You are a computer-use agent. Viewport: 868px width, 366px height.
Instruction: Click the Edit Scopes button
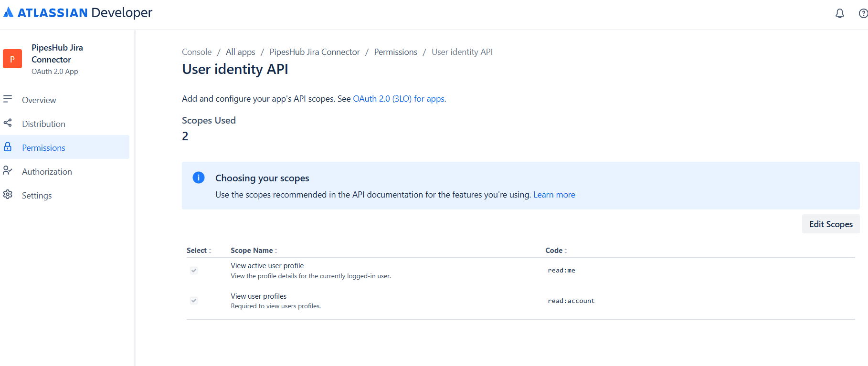click(831, 224)
